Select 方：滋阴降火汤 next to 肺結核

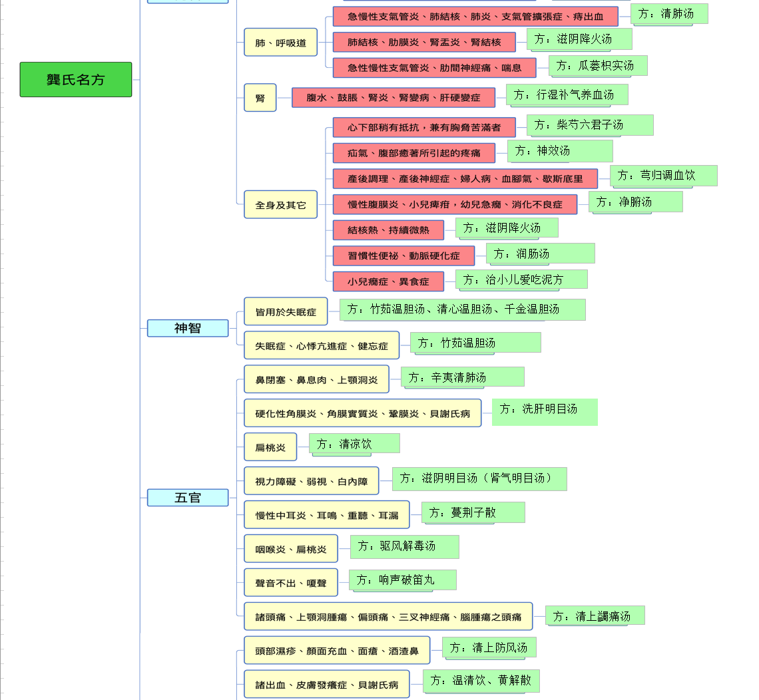click(579, 39)
